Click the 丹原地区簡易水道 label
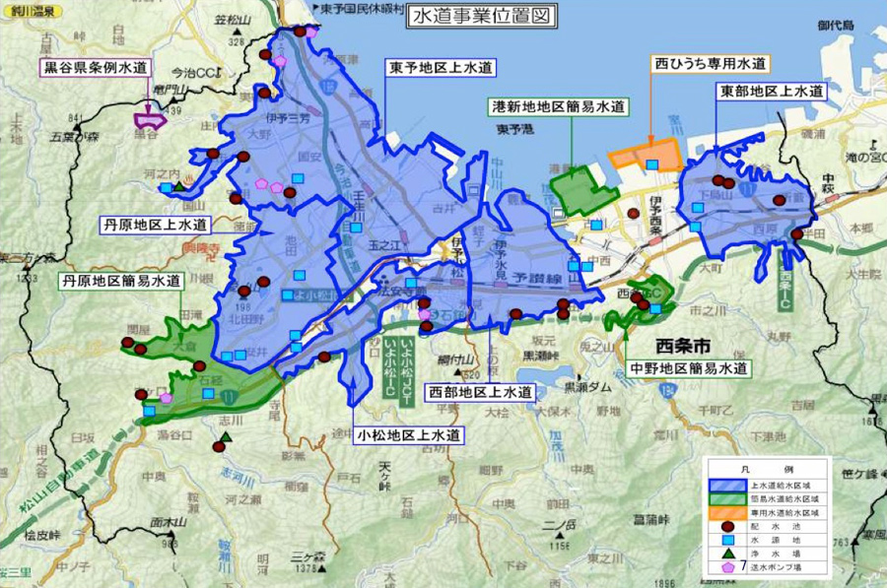This screenshot has height=588, width=887. click(x=121, y=281)
